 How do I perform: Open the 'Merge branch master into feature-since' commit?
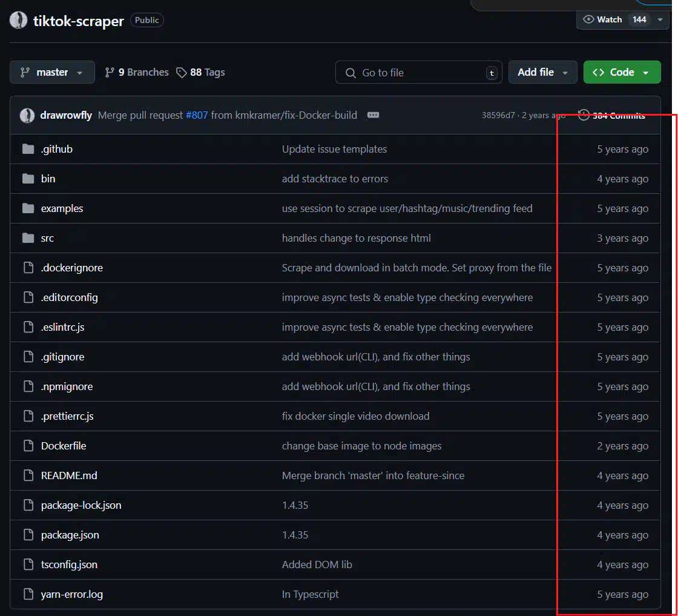click(x=373, y=475)
